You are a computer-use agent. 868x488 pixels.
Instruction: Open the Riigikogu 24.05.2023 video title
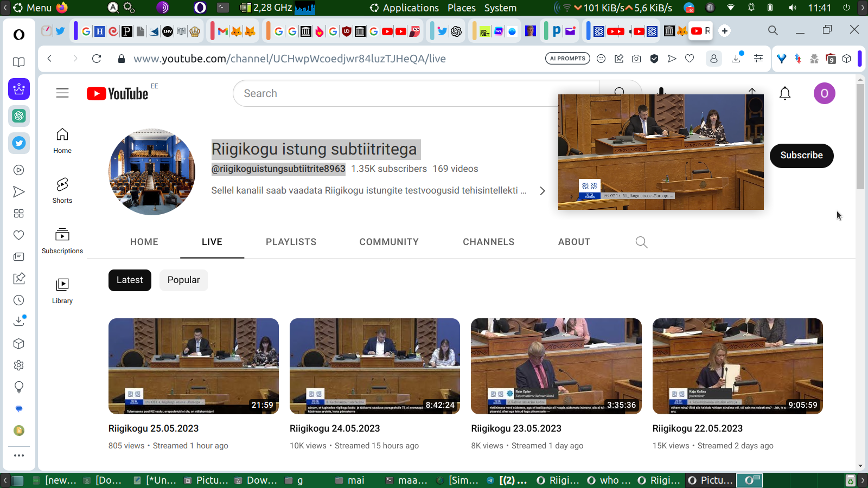(335, 428)
